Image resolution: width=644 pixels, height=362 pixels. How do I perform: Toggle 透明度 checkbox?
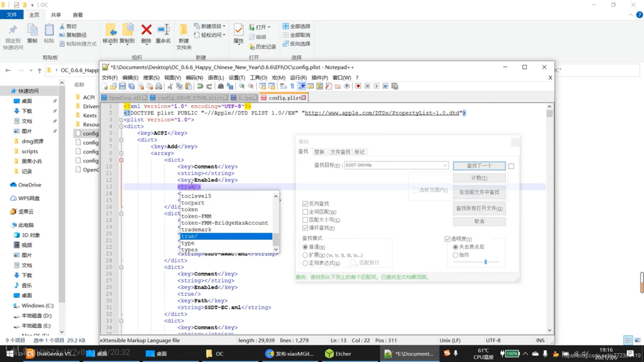pyautogui.click(x=447, y=239)
